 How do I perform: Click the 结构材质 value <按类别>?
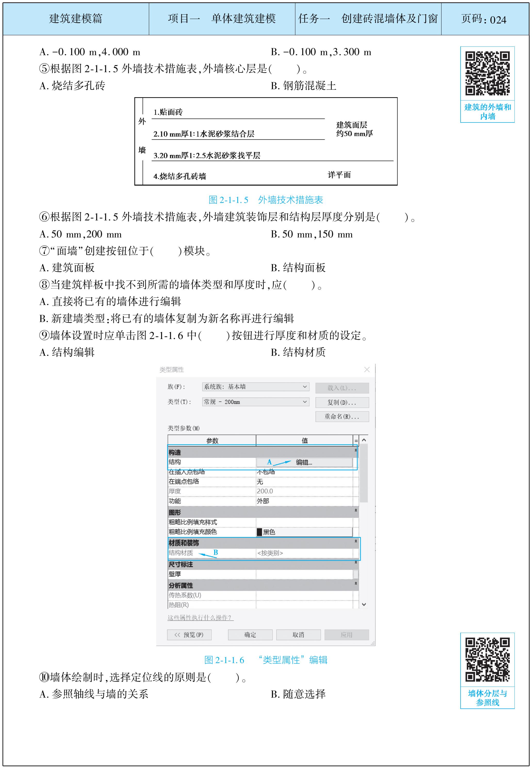304,553
